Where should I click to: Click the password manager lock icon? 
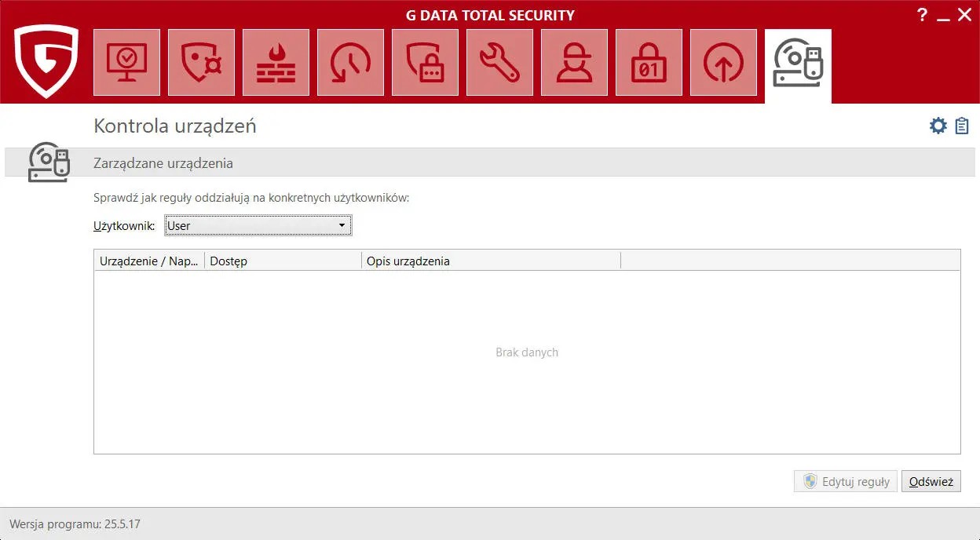click(649, 62)
